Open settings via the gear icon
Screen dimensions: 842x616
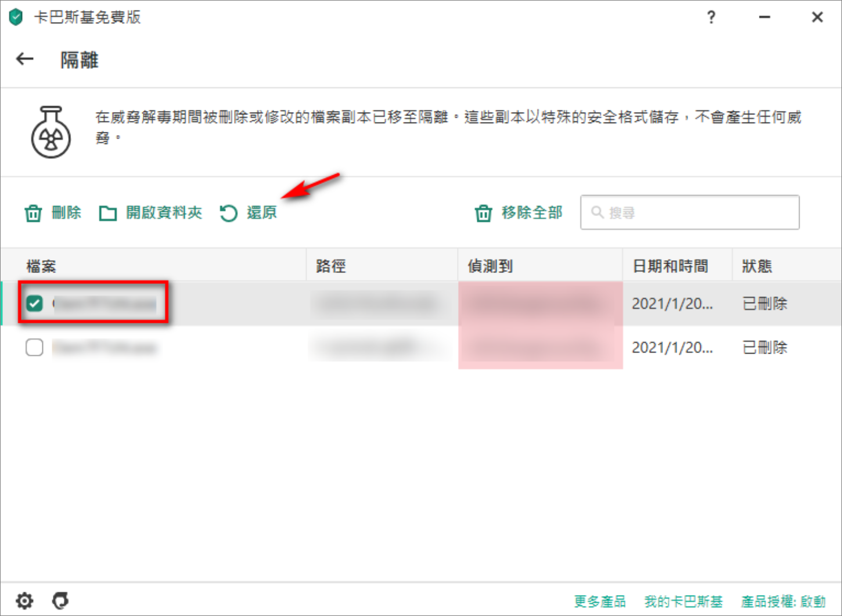pyautogui.click(x=24, y=600)
